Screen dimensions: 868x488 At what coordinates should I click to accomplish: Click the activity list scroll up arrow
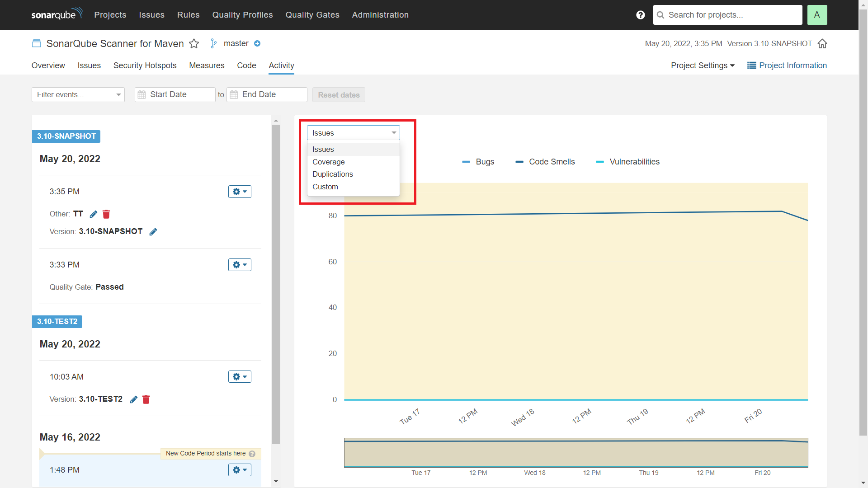[x=276, y=121]
